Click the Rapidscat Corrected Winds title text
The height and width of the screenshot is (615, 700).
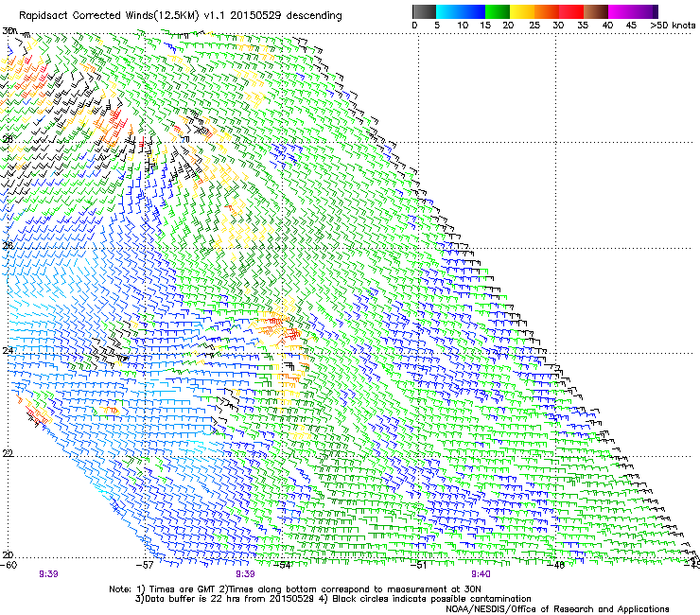[x=181, y=16]
